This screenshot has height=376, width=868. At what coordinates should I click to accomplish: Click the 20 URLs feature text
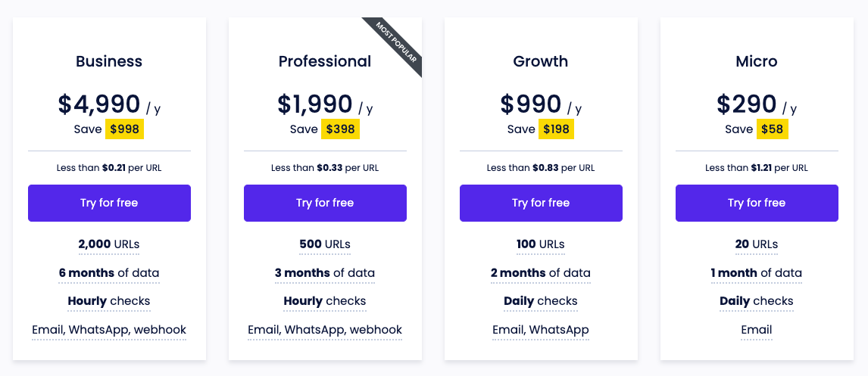[x=757, y=244]
